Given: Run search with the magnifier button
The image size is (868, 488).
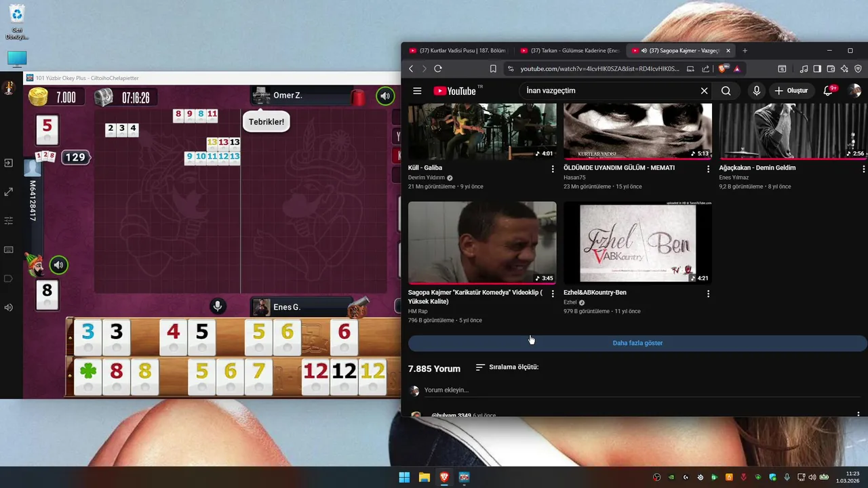Looking at the screenshot, I should click(726, 91).
